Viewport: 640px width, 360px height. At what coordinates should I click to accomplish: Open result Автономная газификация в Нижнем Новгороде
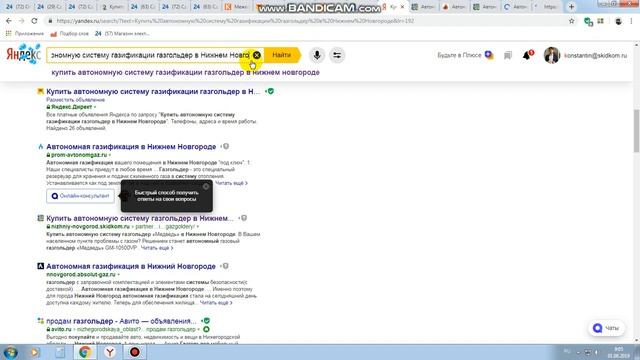[x=131, y=147]
